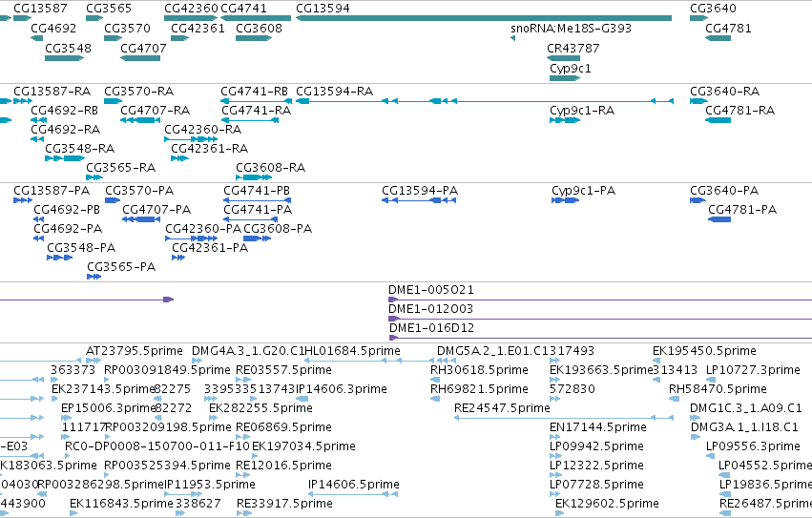Click protein CG4741-PB label
This screenshot has height=518, width=812.
[257, 191]
